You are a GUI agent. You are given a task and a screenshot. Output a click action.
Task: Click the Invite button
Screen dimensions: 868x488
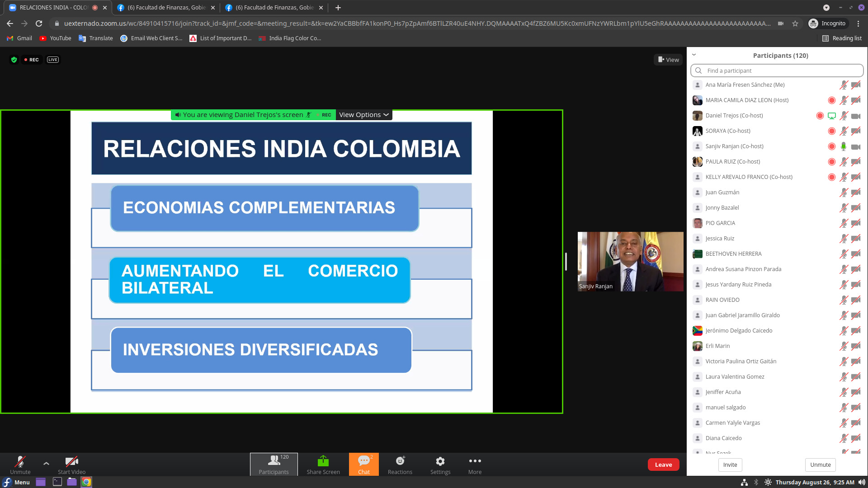click(730, 465)
